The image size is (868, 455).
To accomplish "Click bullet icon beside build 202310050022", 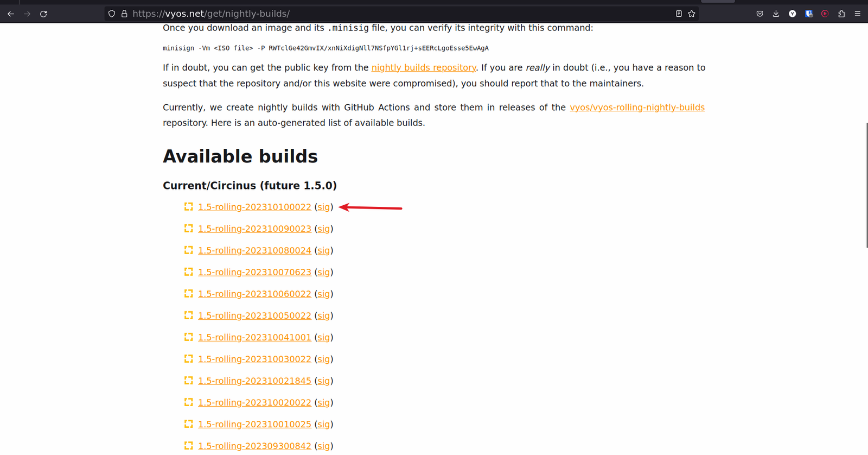I will [188, 315].
